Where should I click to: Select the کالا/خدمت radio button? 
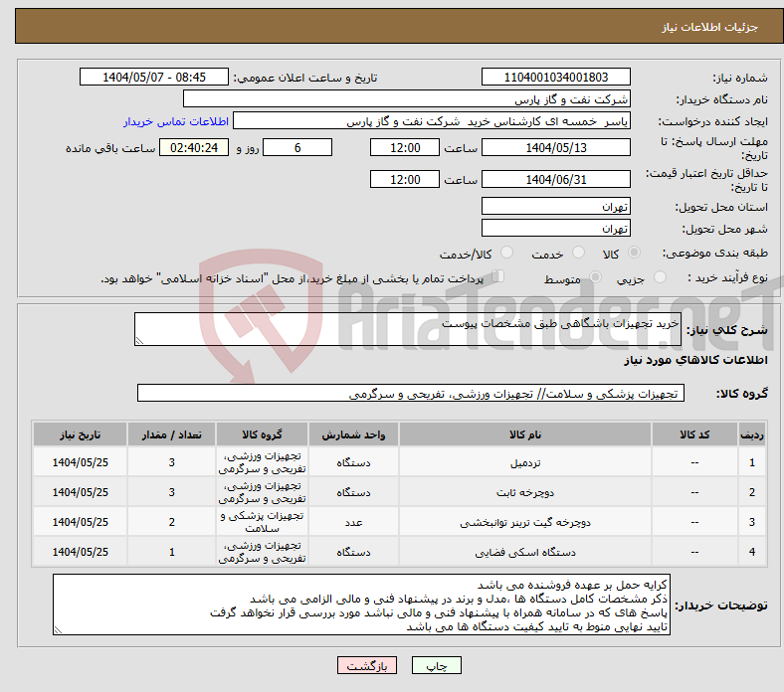click(507, 253)
